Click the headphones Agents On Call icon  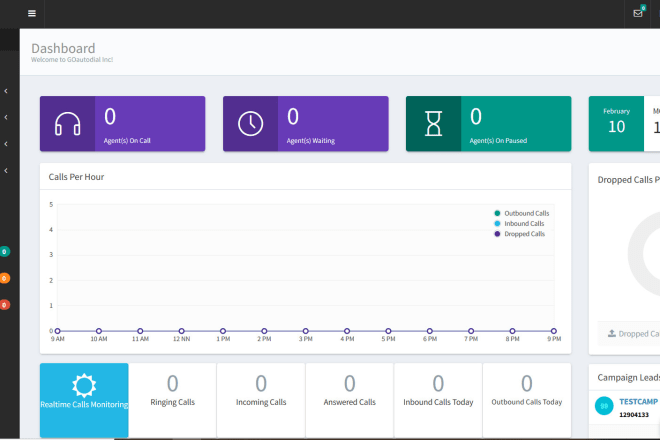(67, 124)
